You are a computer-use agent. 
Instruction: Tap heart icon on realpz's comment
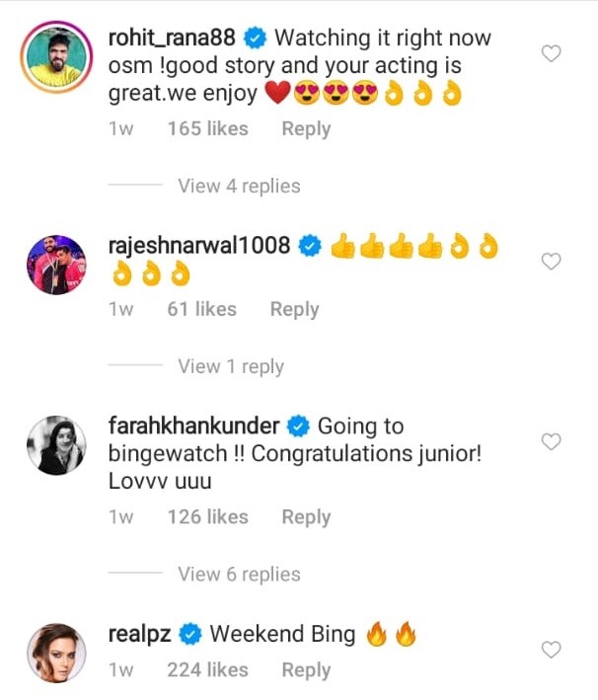pos(553,649)
